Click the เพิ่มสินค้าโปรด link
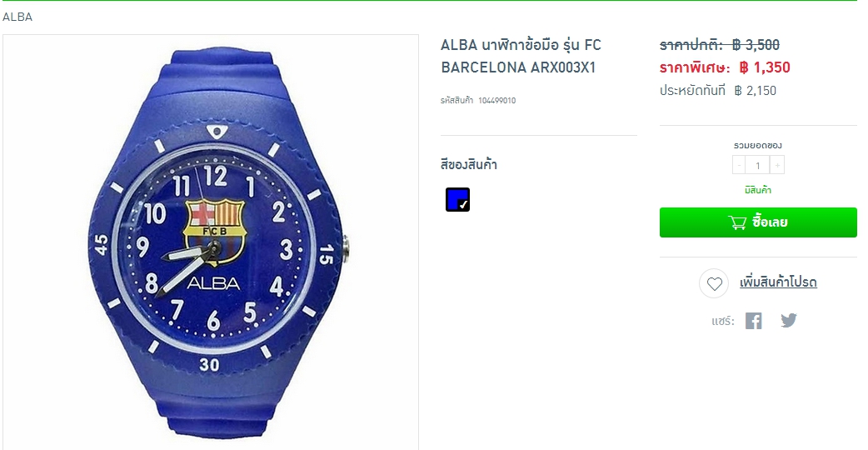 tap(778, 282)
